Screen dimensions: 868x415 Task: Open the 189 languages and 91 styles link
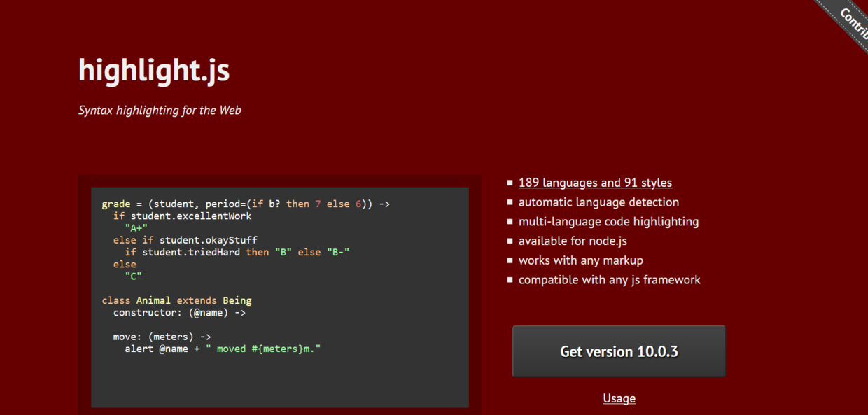pyautogui.click(x=595, y=183)
